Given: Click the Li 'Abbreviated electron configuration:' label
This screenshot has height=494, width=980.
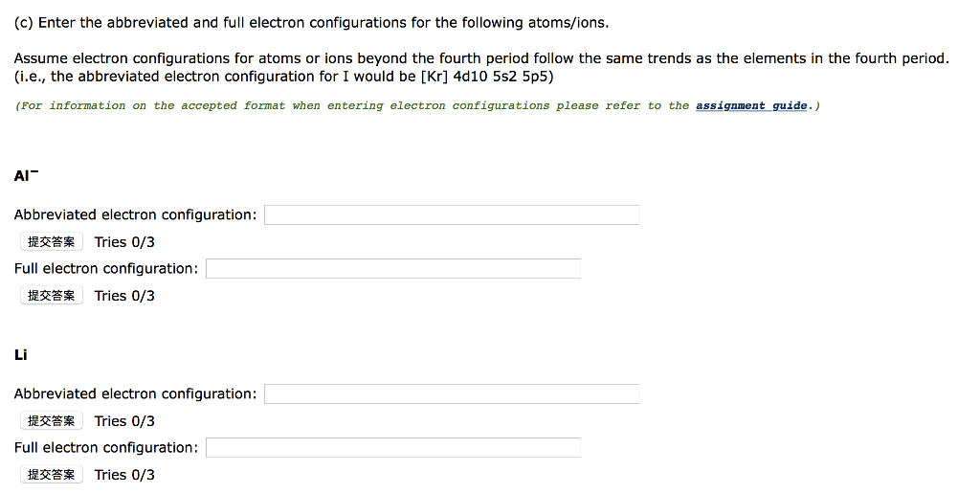Looking at the screenshot, I should (135, 394).
